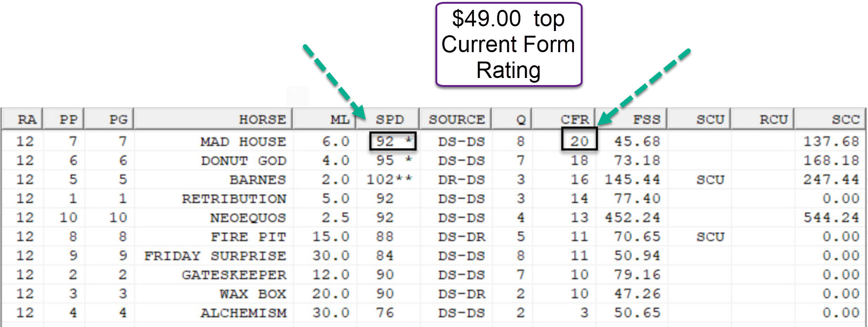Click the SCU flag in FIRE PIT row
868x327 pixels.
pos(710,237)
